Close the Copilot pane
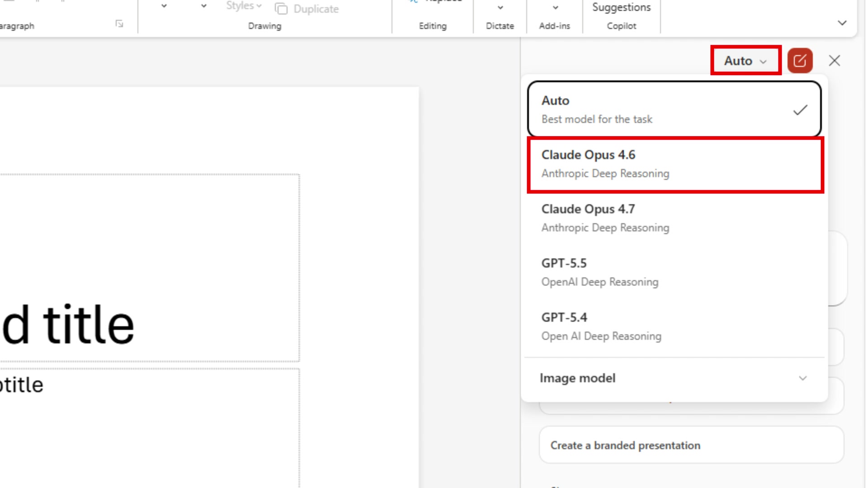The width and height of the screenshot is (868, 488). 835,61
